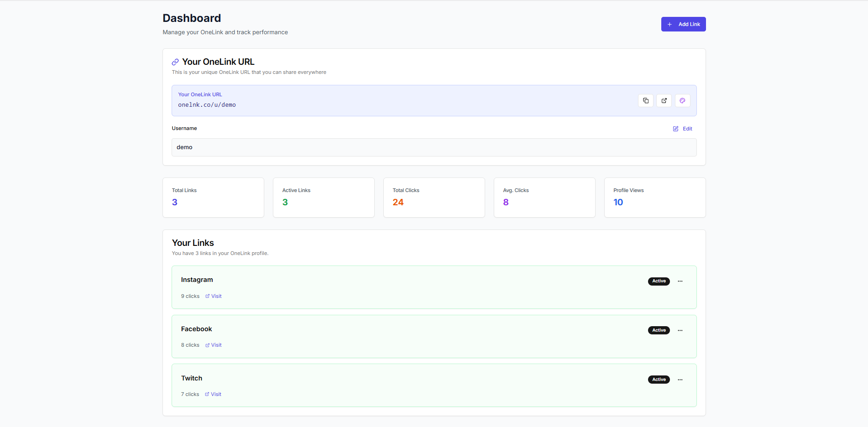Open Facebook link options menu
Screen dimensions: 868x427
[680, 330]
